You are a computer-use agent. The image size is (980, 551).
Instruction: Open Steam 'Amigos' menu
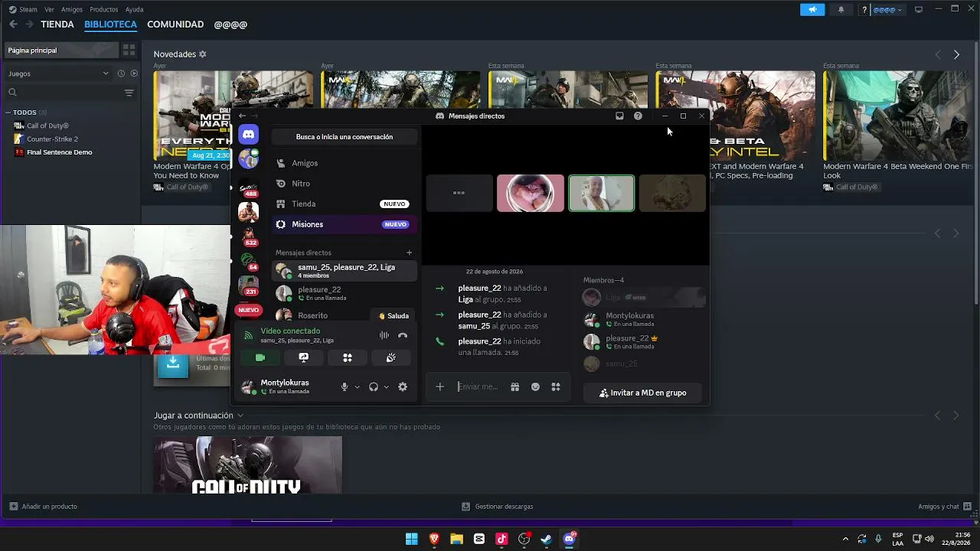coord(72,10)
